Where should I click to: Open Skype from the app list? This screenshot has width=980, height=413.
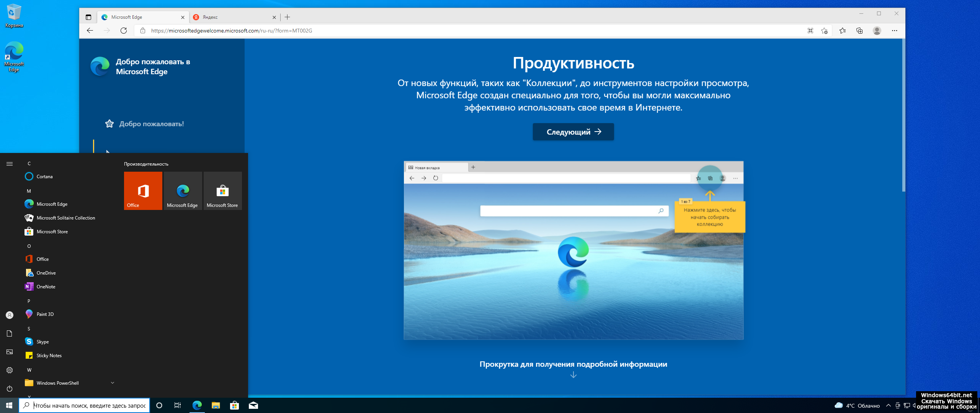(42, 341)
